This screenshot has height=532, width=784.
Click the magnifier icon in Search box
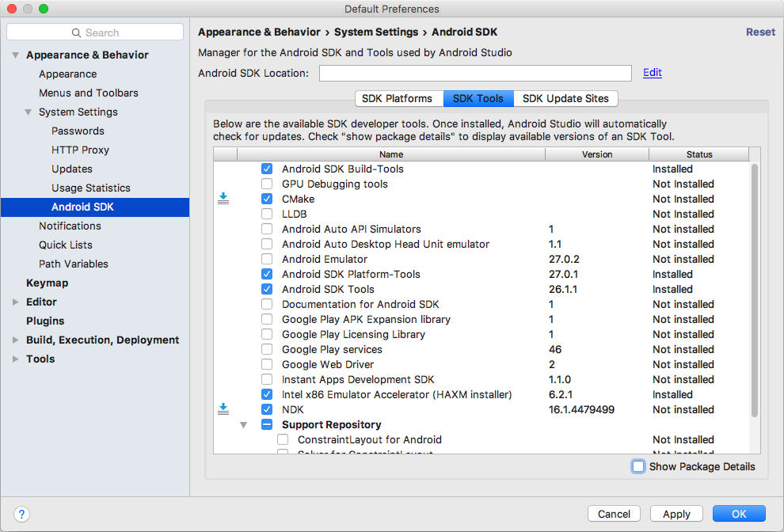tap(76, 33)
